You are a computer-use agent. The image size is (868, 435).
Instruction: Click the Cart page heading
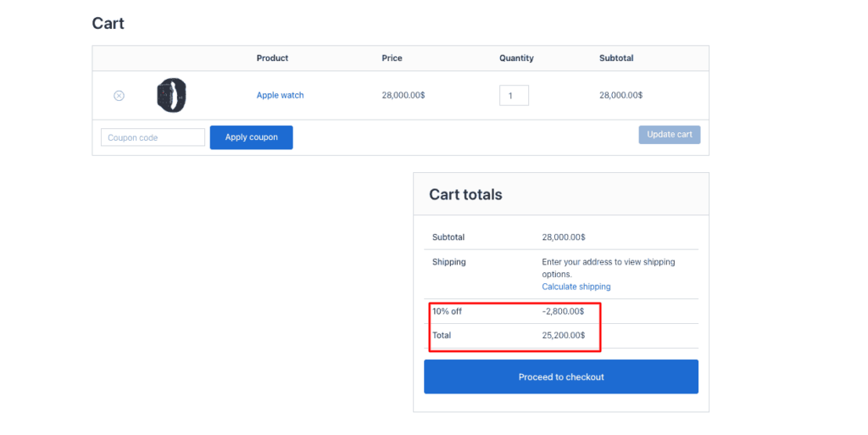(108, 24)
